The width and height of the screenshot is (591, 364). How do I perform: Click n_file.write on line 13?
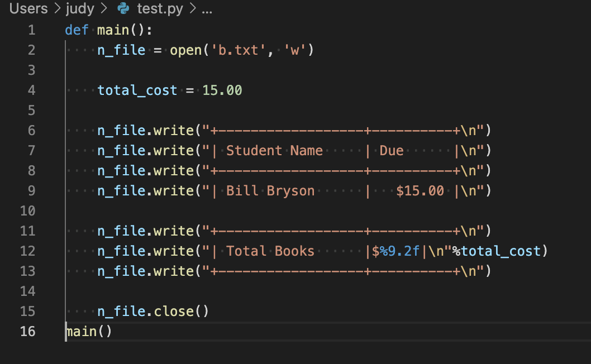coord(145,271)
